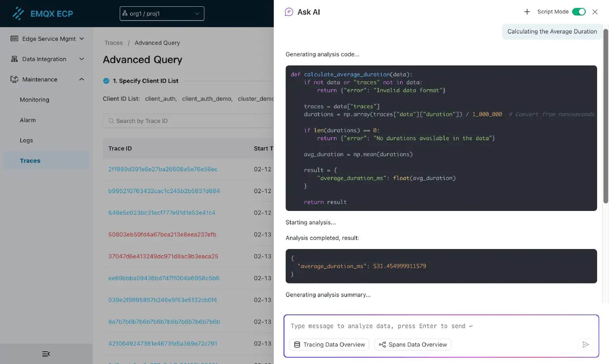Click the EMQX ECP logo icon
This screenshot has height=364, width=609.
[18, 13]
